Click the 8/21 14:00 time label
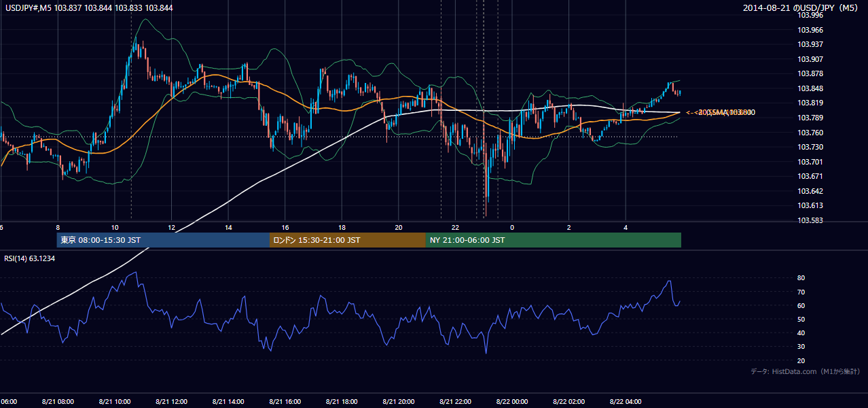The height and width of the screenshot is (408, 868). coord(228,402)
